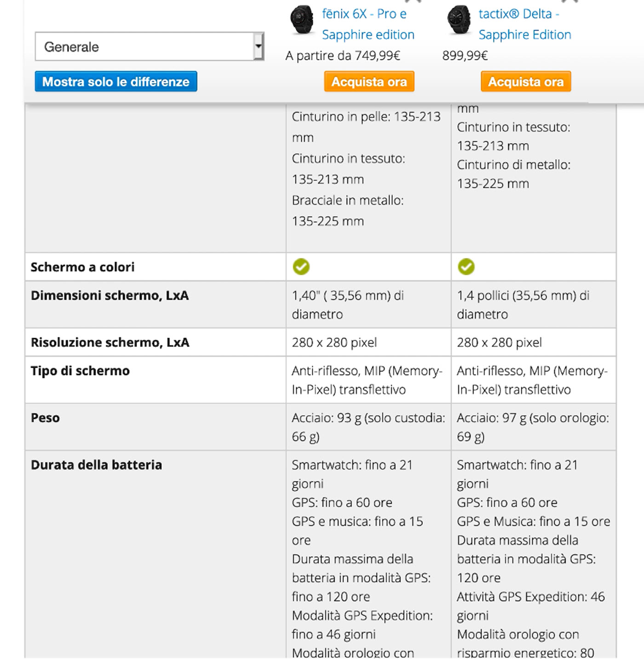Image resolution: width=644 pixels, height=659 pixels.
Task: Select the Dimensioni schermo, LxA row label
Action: point(109,295)
